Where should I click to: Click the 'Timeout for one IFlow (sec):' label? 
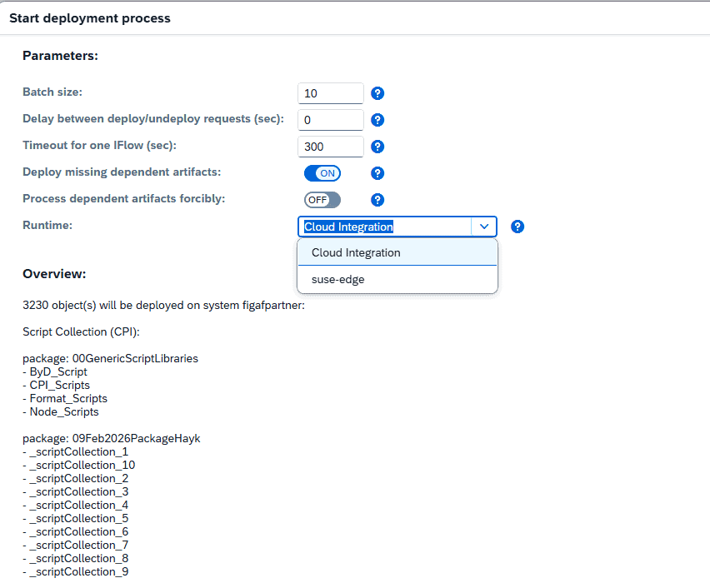coord(100,145)
